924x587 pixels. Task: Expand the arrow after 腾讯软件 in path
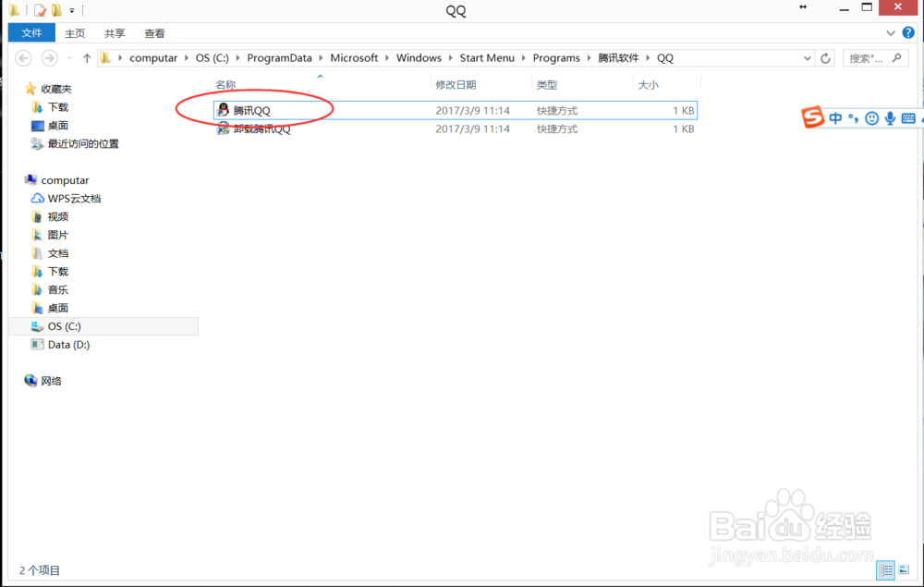tap(648, 57)
